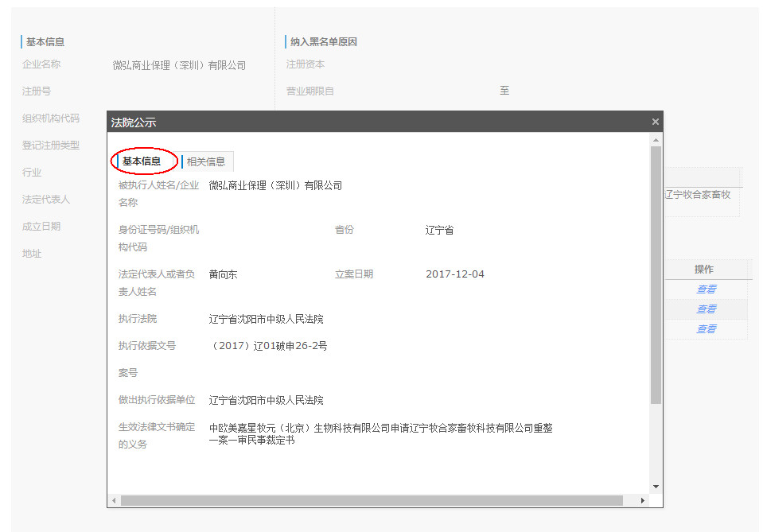
Task: Click the 操作 column header
Action: coord(703,270)
